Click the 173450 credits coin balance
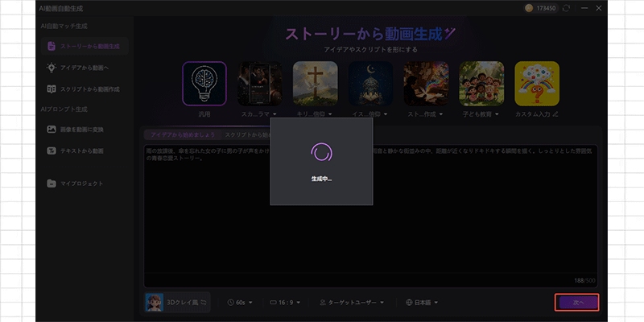 541,8
